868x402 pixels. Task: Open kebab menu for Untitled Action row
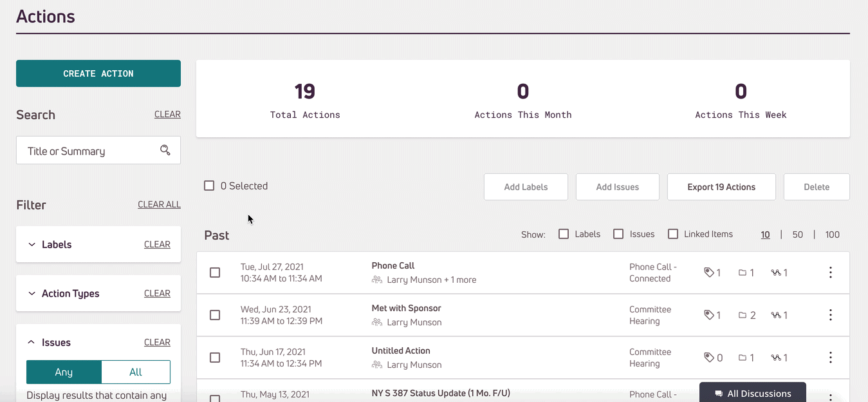(831, 358)
